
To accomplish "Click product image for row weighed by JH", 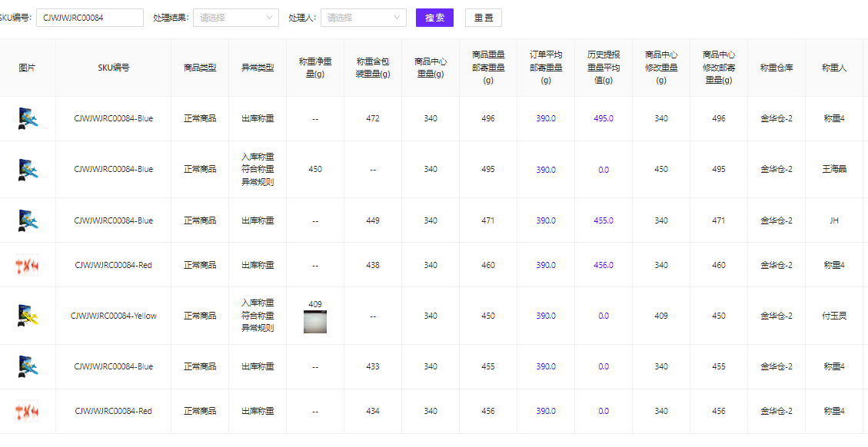I will [x=27, y=220].
